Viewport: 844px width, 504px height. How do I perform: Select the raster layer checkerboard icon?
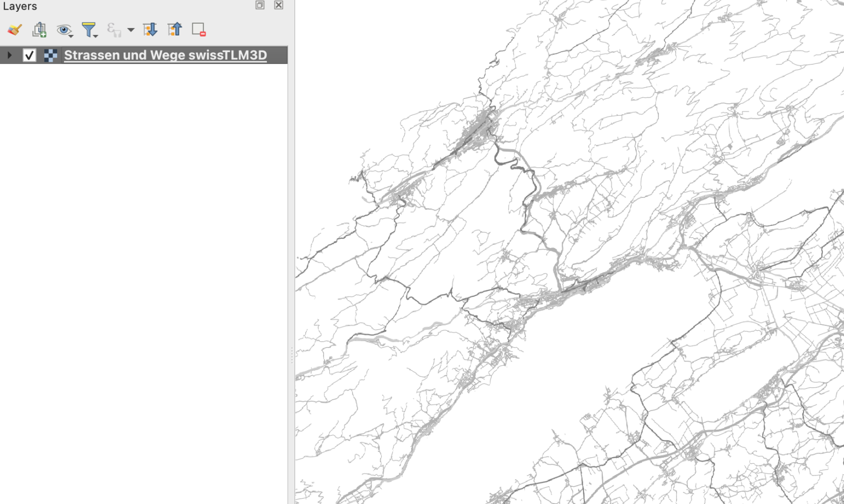click(51, 55)
